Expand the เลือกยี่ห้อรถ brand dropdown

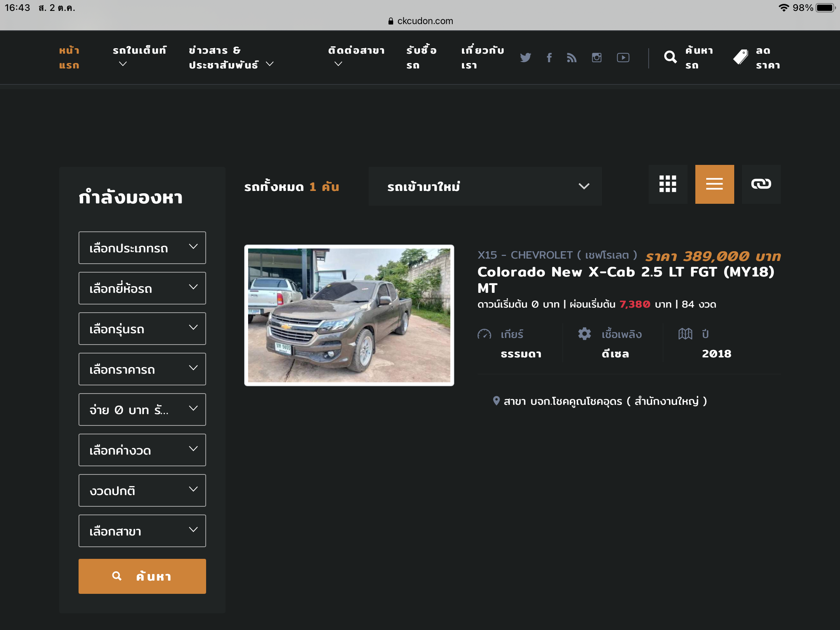point(142,288)
